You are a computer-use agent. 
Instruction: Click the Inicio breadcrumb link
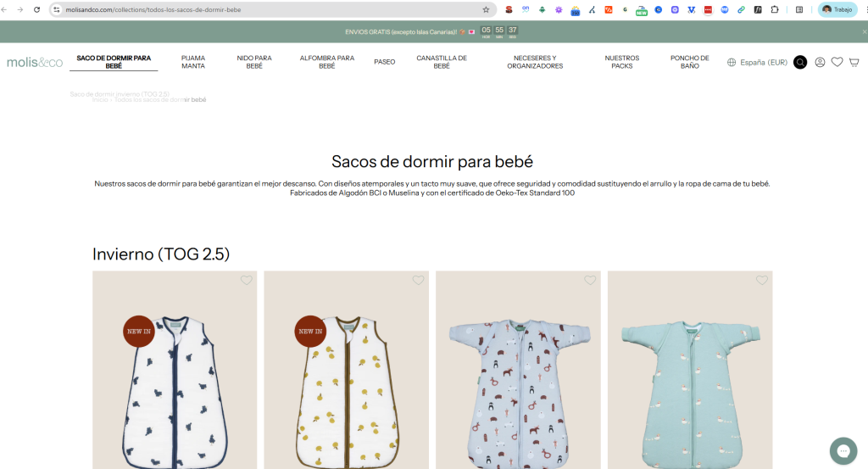[99, 100]
